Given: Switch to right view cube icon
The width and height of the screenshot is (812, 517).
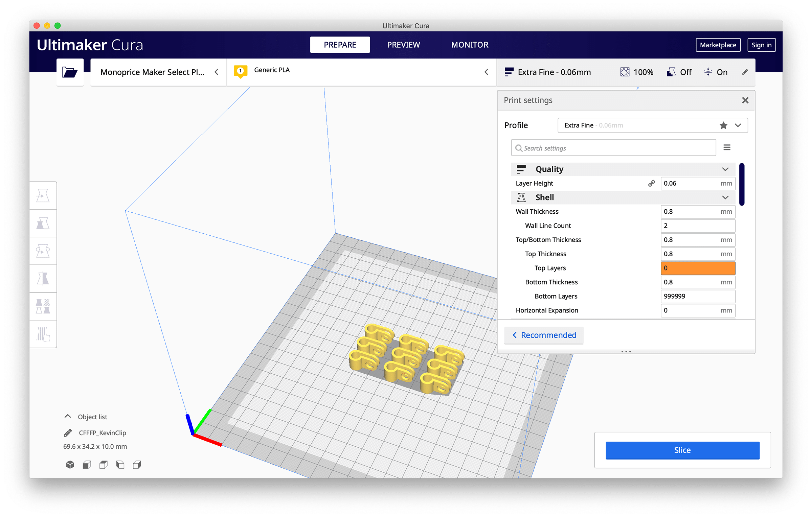Looking at the screenshot, I should [137, 465].
